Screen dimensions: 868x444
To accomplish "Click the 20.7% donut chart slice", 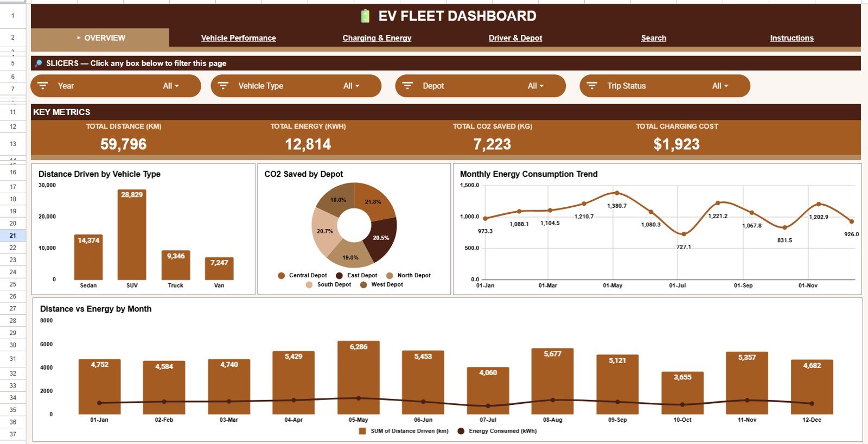I will coord(324,231).
